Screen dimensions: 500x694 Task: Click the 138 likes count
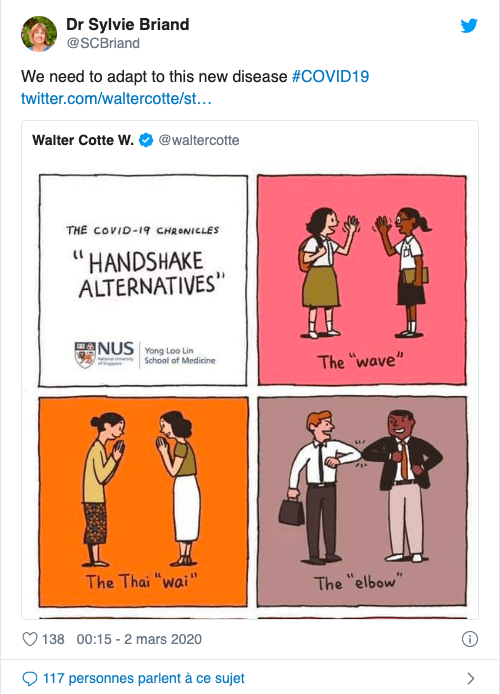pyautogui.click(x=53, y=639)
